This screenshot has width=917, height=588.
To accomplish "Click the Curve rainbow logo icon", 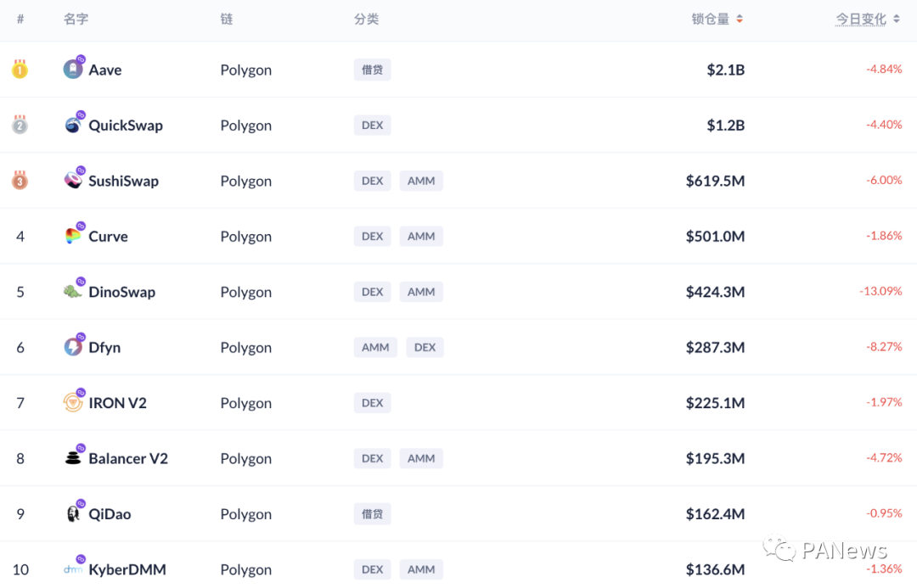I will tap(73, 237).
